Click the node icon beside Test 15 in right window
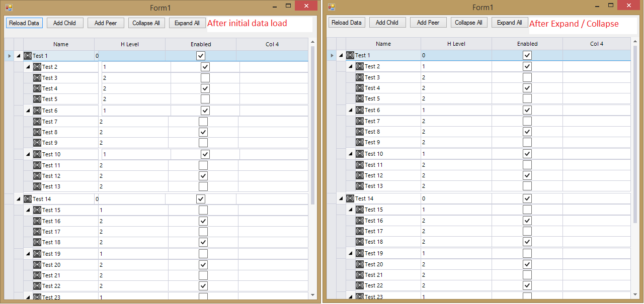The height and width of the screenshot is (304, 644). (x=360, y=210)
